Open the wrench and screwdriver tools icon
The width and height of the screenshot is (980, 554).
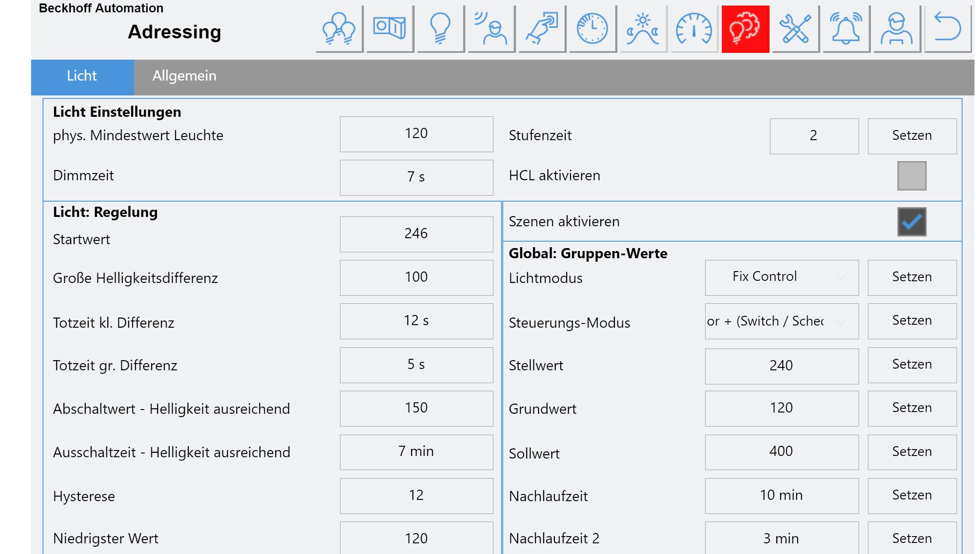796,29
